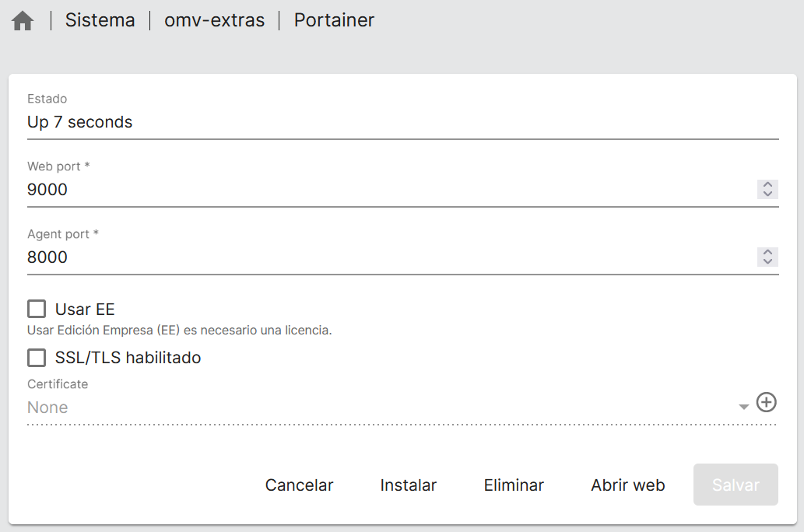Go to Sistema in the breadcrumb
Viewport: 804px width, 532px height.
tap(100, 20)
